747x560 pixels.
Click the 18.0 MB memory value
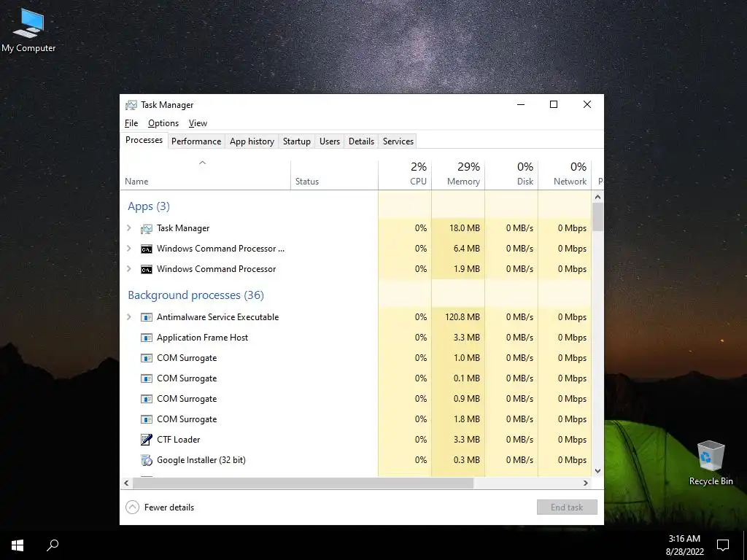point(465,228)
